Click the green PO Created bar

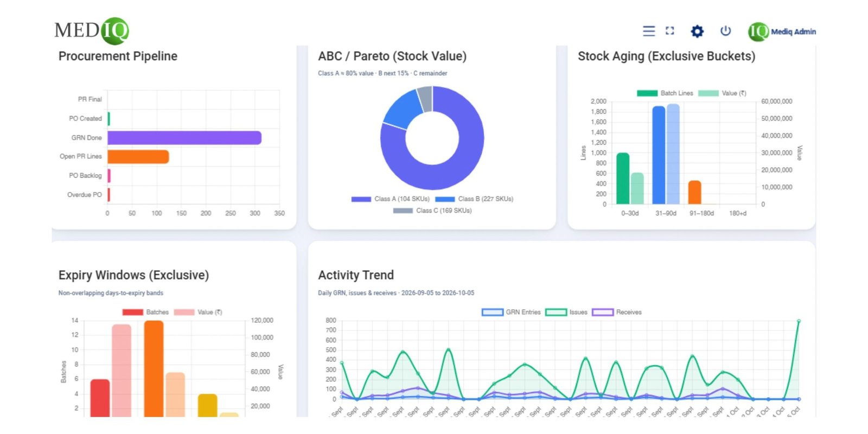[108, 119]
